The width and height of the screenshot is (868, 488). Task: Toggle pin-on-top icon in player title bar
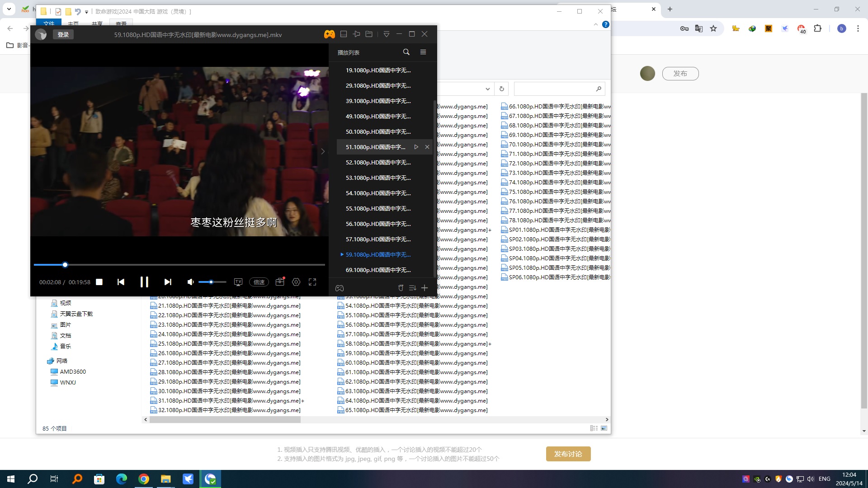coord(356,34)
